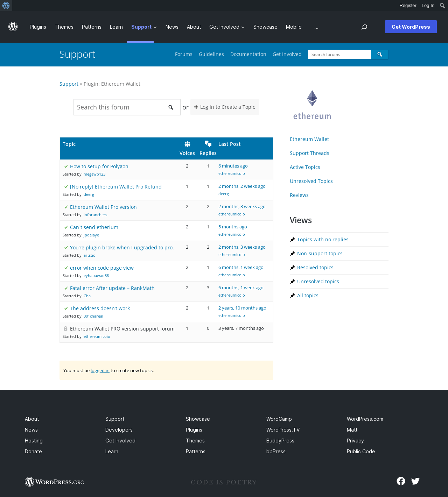The height and width of the screenshot is (497, 448).
Task: Click the Search forums input field
Action: 339,54
